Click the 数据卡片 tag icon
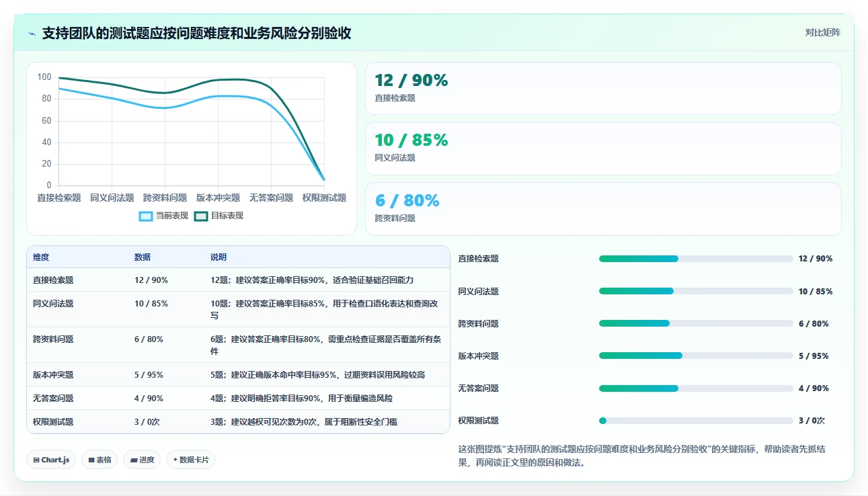This screenshot has width=868, height=496. (175, 460)
